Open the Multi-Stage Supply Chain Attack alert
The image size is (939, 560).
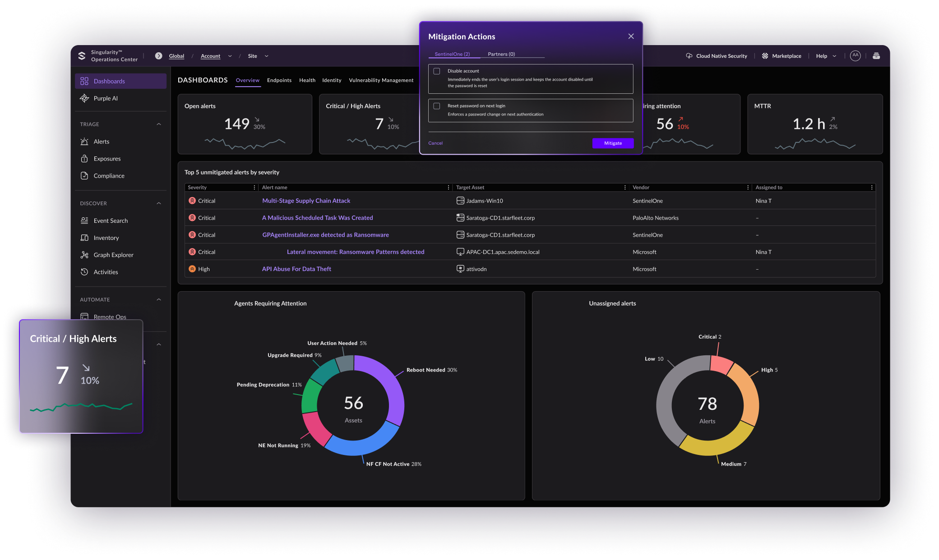(x=306, y=201)
